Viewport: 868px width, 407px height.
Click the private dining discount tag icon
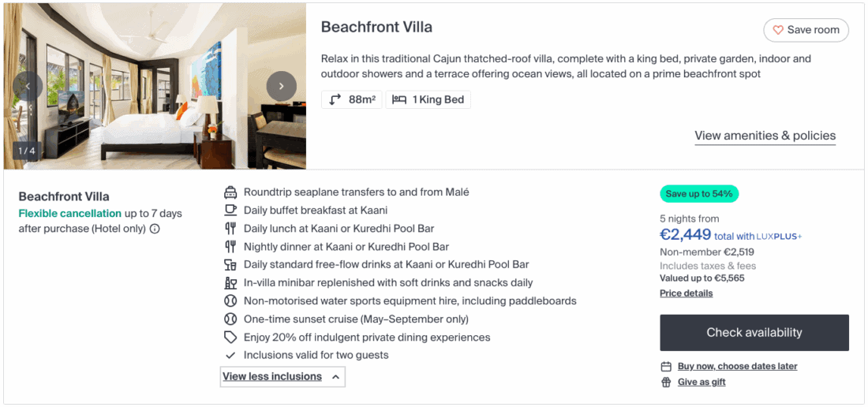[230, 338]
